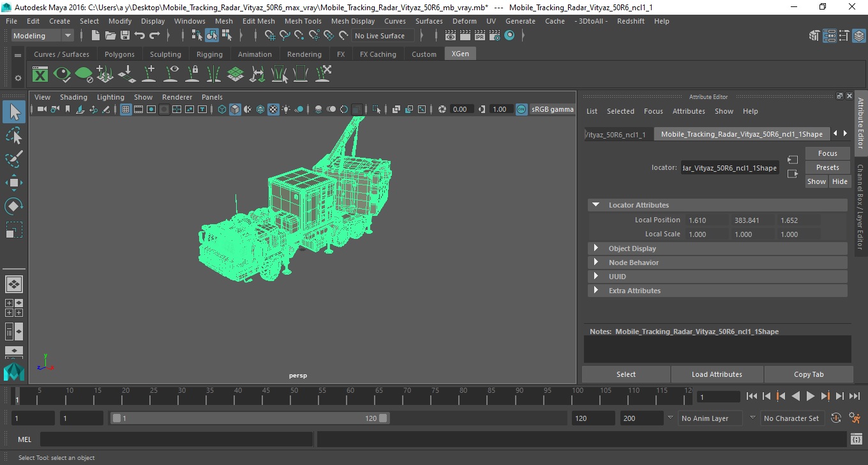Open sRGB gamma view transform dropdown
This screenshot has width=868, height=465.
553,109
